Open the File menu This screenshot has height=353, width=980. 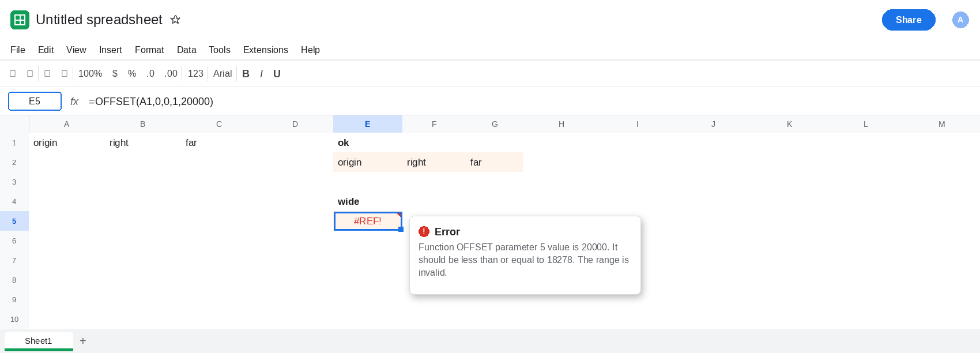click(x=18, y=50)
